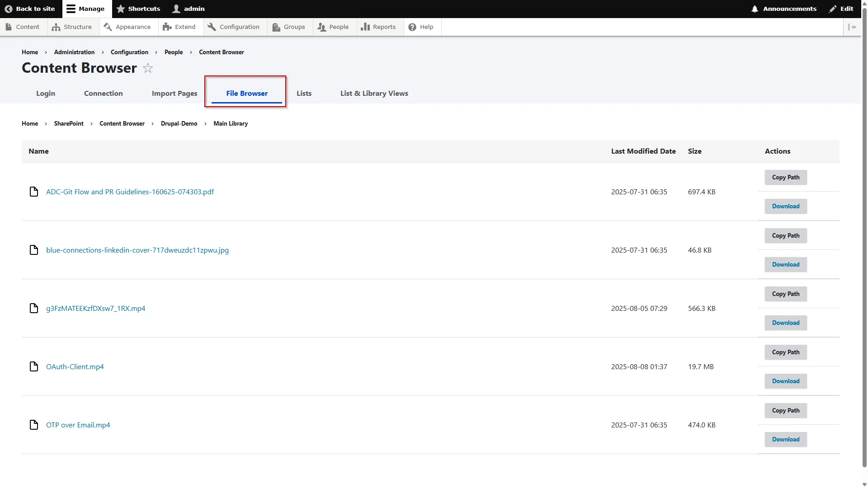Open the Manage hamburger menu
Image resolution: width=868 pixels, height=488 pixels.
click(x=70, y=9)
